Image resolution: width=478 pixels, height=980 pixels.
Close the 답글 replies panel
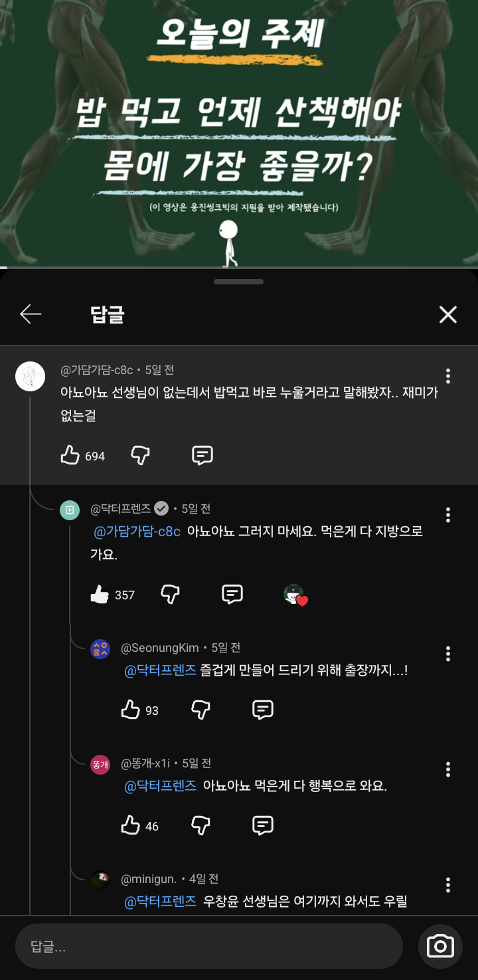click(x=448, y=314)
